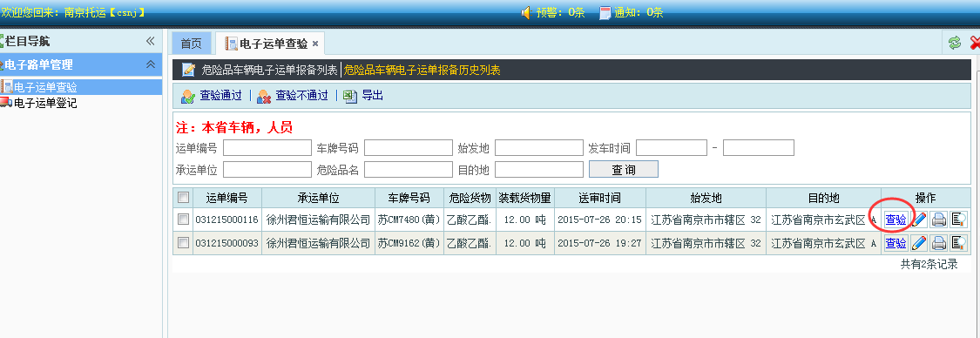Click the 运单编号 input field
The width and height of the screenshot is (980, 338).
(x=267, y=148)
